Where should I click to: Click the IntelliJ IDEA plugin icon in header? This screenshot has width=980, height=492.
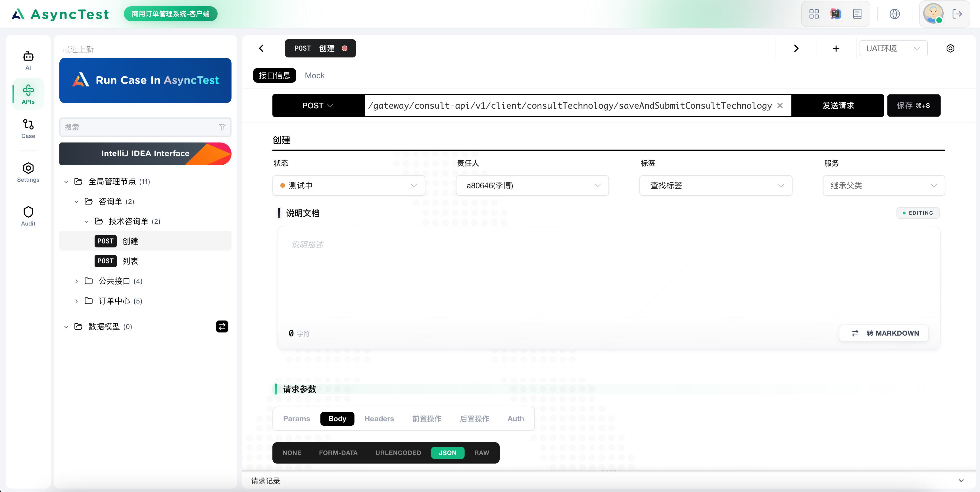tap(835, 14)
